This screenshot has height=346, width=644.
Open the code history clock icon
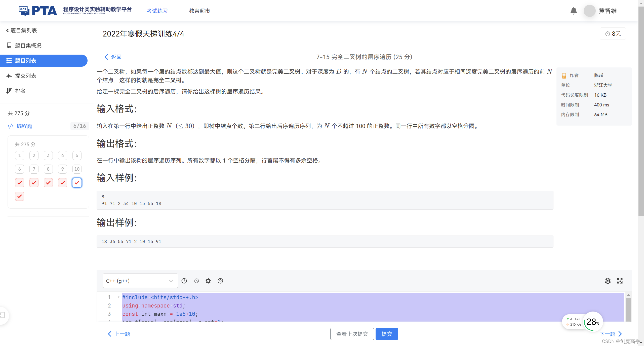[196, 281]
